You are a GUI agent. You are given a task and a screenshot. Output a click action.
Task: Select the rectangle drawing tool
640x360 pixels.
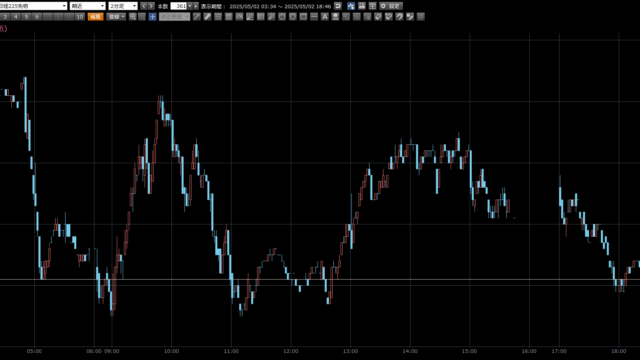point(303,17)
